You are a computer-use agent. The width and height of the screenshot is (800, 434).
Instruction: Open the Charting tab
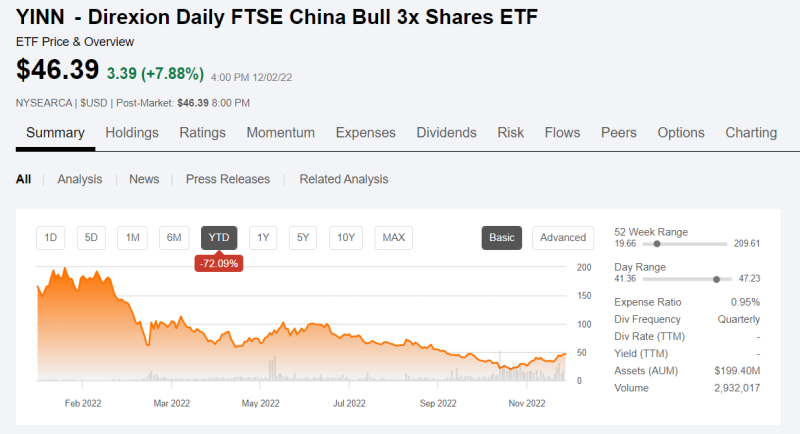[x=751, y=133]
